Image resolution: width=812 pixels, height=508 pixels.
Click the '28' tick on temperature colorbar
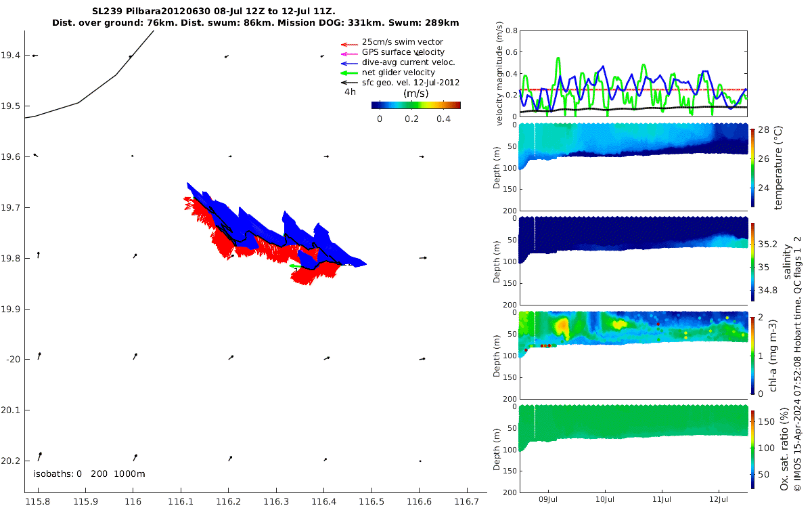coord(763,130)
